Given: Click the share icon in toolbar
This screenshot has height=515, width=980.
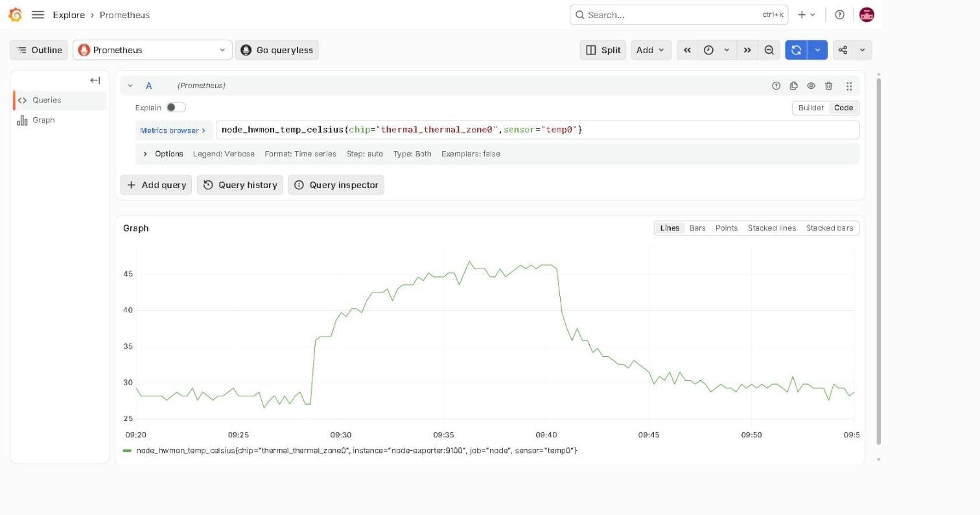Looking at the screenshot, I should tap(843, 50).
